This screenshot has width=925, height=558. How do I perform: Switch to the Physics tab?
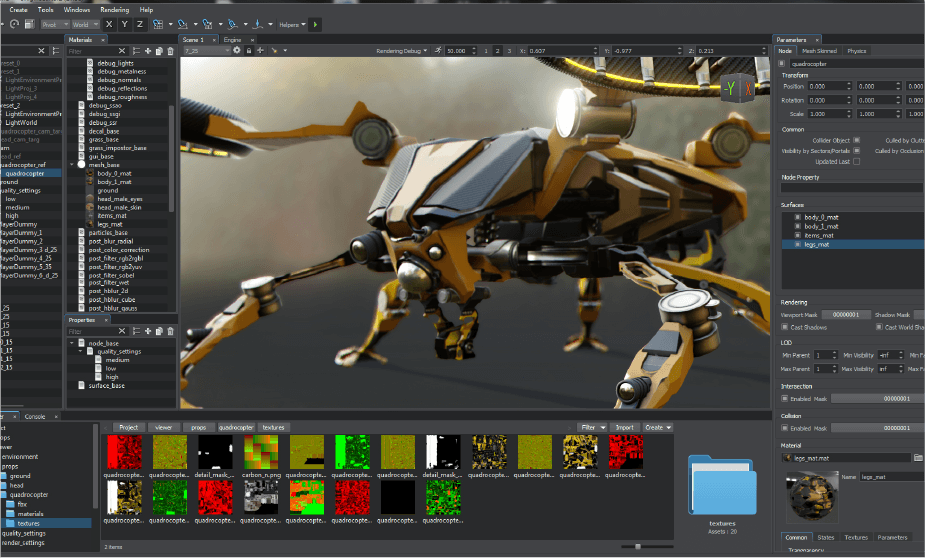tap(856, 50)
